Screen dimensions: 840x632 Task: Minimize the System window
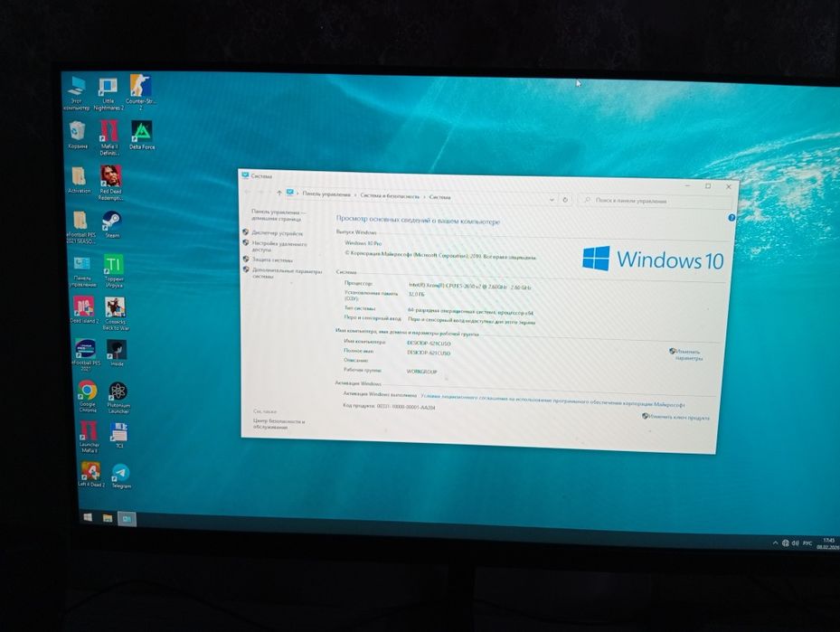click(687, 185)
